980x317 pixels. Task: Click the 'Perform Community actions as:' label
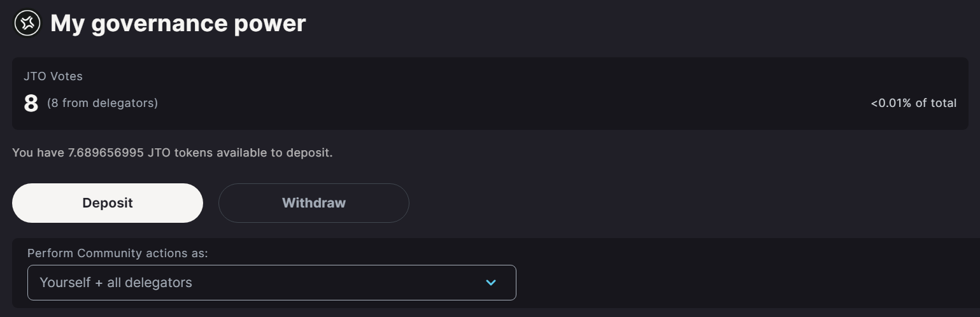118,253
